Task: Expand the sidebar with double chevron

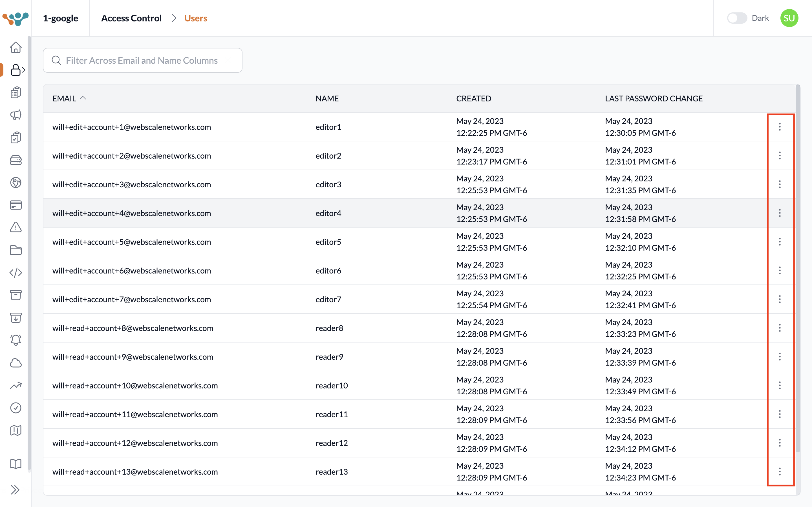Action: point(15,490)
